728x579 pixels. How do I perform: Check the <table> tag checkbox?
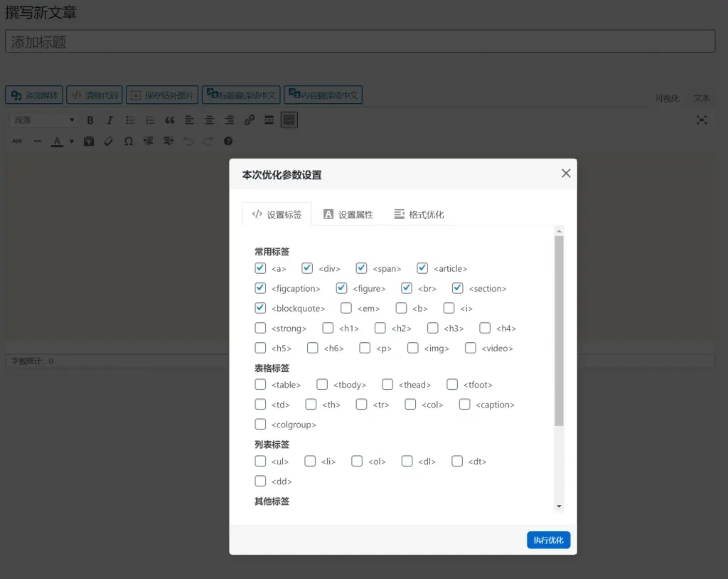pyautogui.click(x=260, y=384)
